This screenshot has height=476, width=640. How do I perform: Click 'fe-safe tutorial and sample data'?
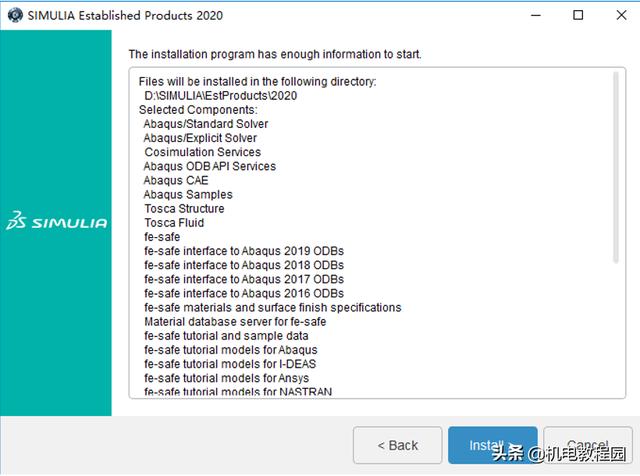click(x=226, y=336)
